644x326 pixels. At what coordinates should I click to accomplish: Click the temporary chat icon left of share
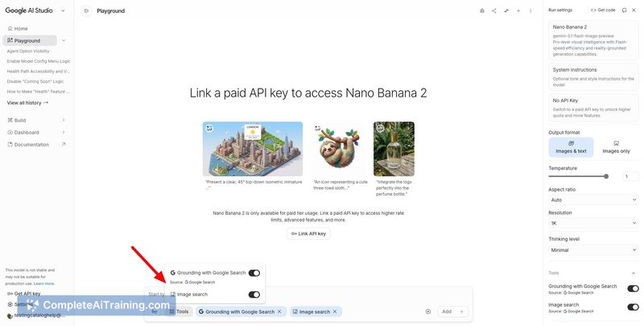481,10
